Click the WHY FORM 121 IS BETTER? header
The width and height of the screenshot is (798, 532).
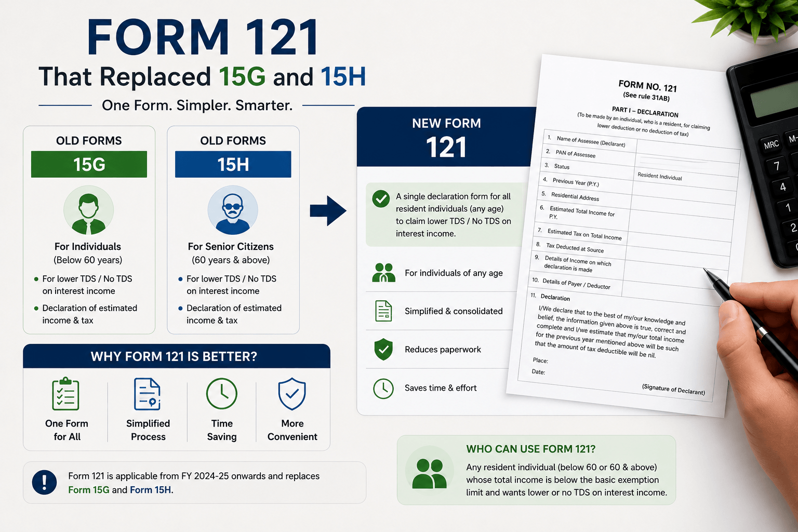[177, 356]
